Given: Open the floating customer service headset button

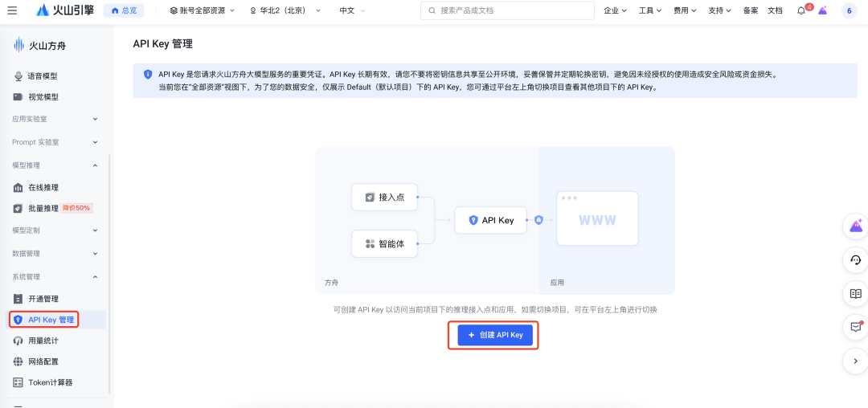Looking at the screenshot, I should click(856, 260).
